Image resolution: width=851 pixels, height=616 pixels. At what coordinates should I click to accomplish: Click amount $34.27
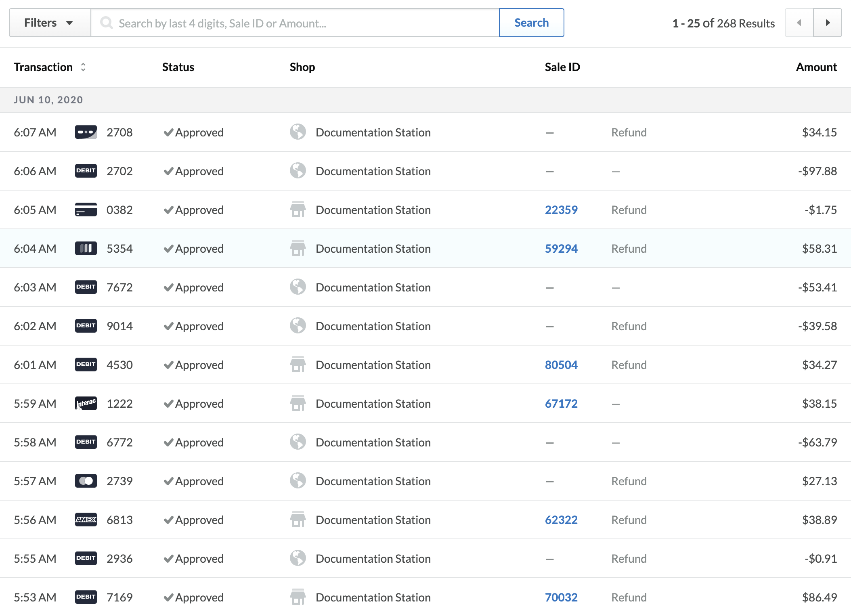coord(820,365)
